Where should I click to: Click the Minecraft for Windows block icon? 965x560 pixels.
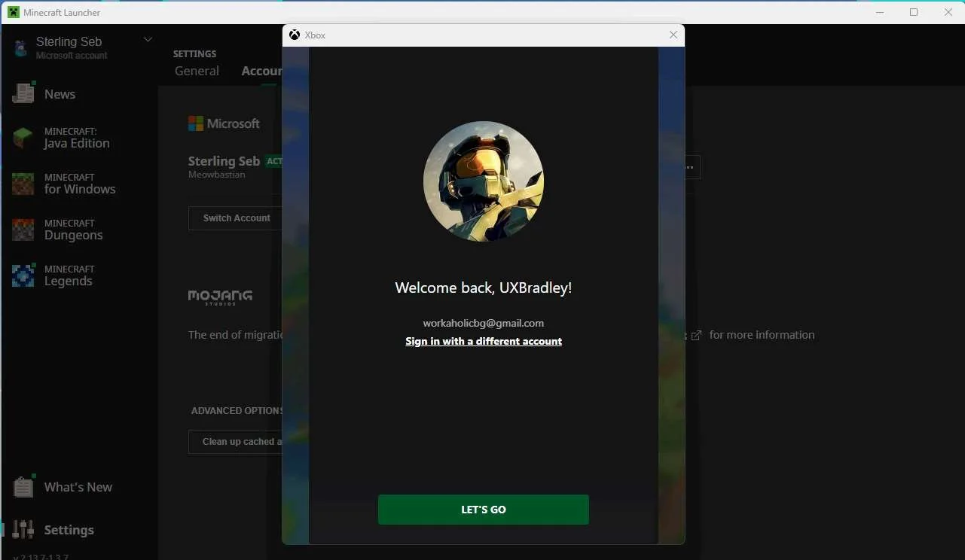23,184
